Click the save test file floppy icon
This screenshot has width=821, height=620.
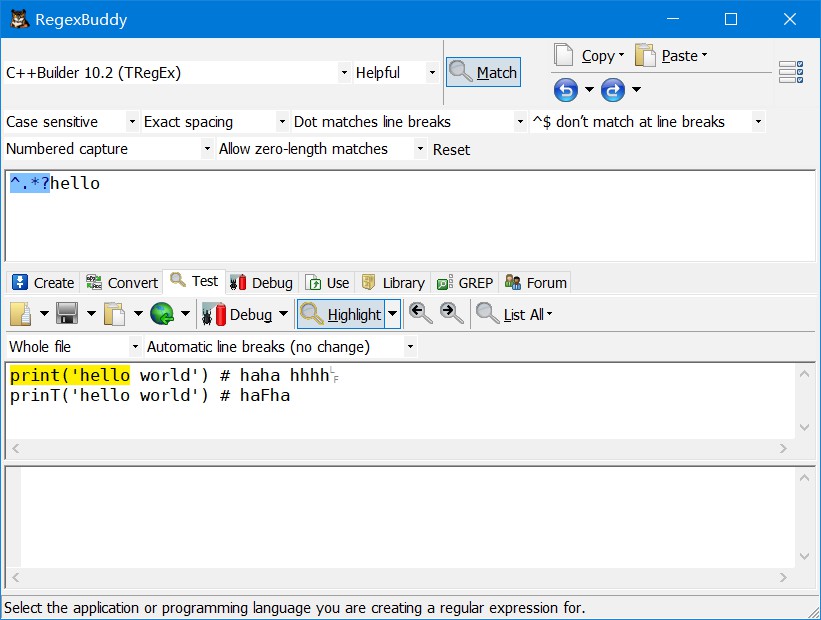click(x=67, y=314)
